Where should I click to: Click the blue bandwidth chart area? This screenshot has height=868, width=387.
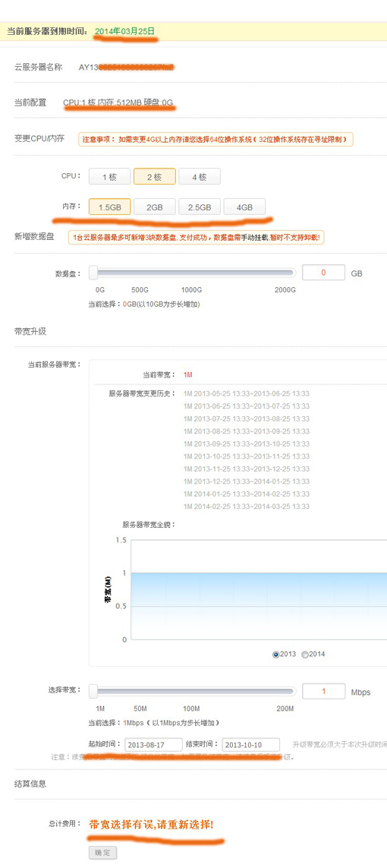coord(259,606)
